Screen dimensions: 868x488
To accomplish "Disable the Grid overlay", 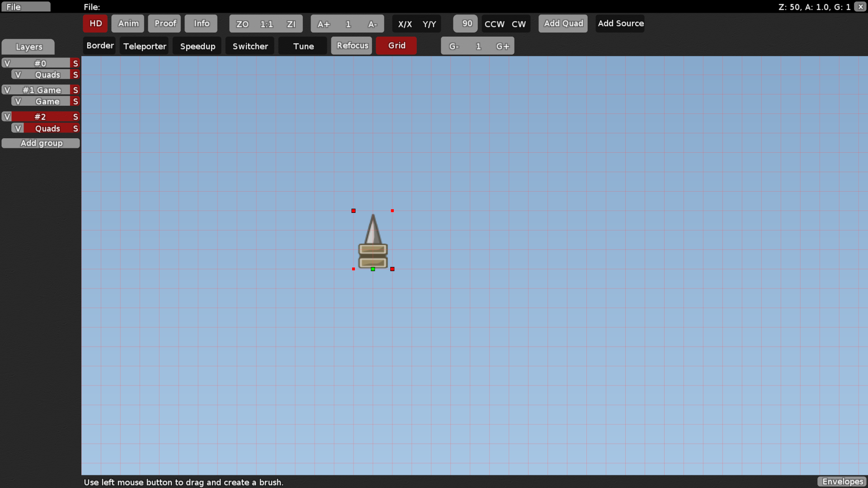I will [396, 46].
